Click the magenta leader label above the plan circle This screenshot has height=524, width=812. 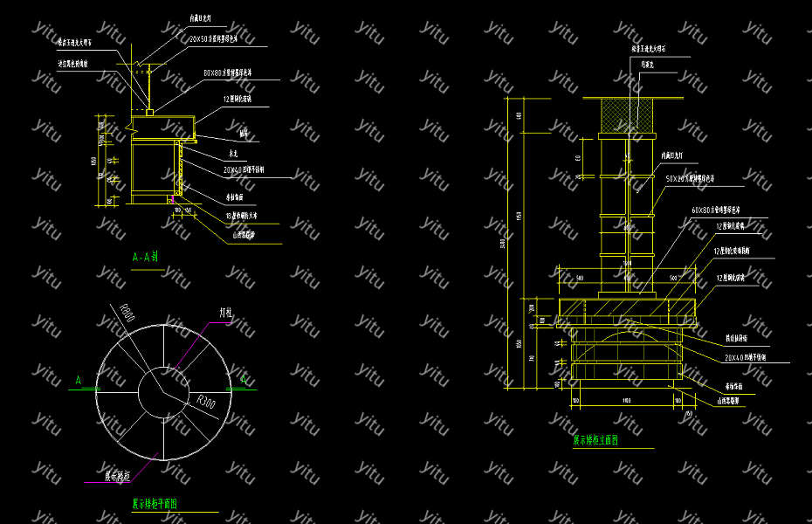(x=225, y=311)
